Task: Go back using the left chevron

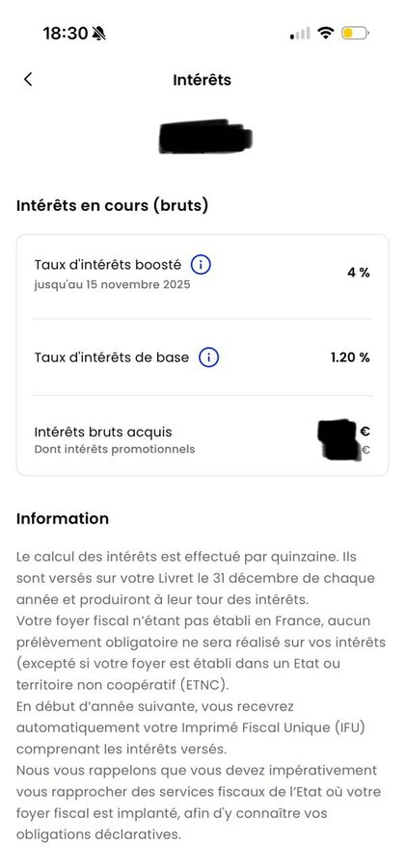Action: point(28,79)
